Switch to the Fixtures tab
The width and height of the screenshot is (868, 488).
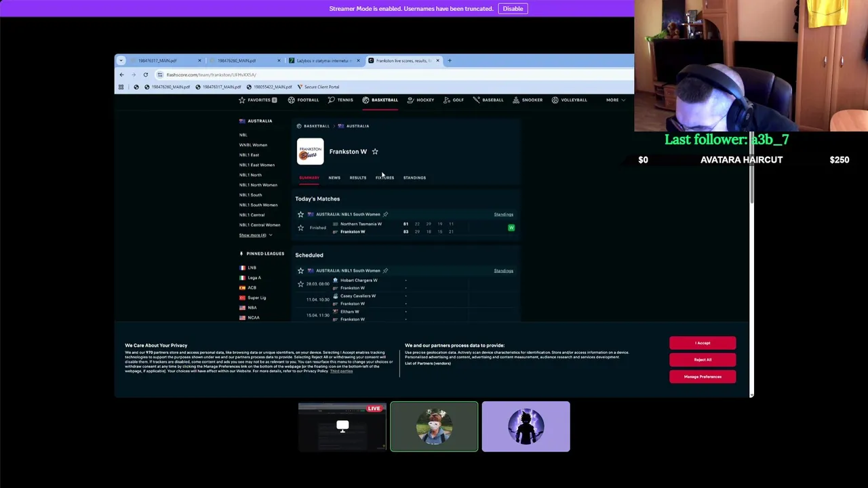click(x=384, y=178)
